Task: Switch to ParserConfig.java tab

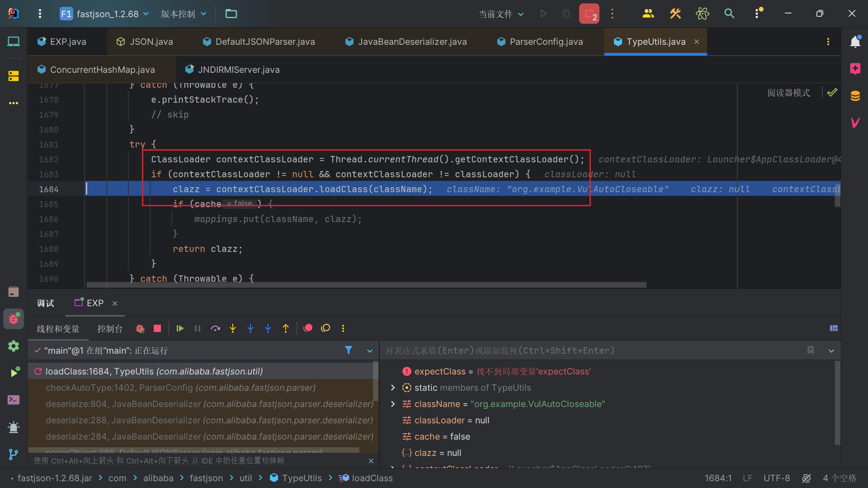Action: coord(540,42)
